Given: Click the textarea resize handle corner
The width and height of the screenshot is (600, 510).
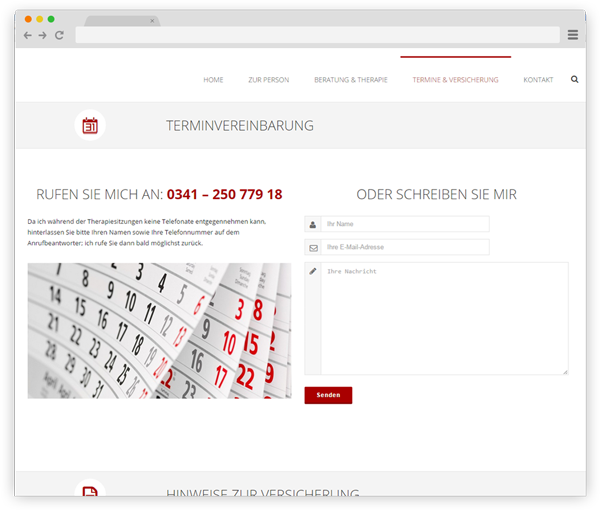Looking at the screenshot, I should click(565, 372).
